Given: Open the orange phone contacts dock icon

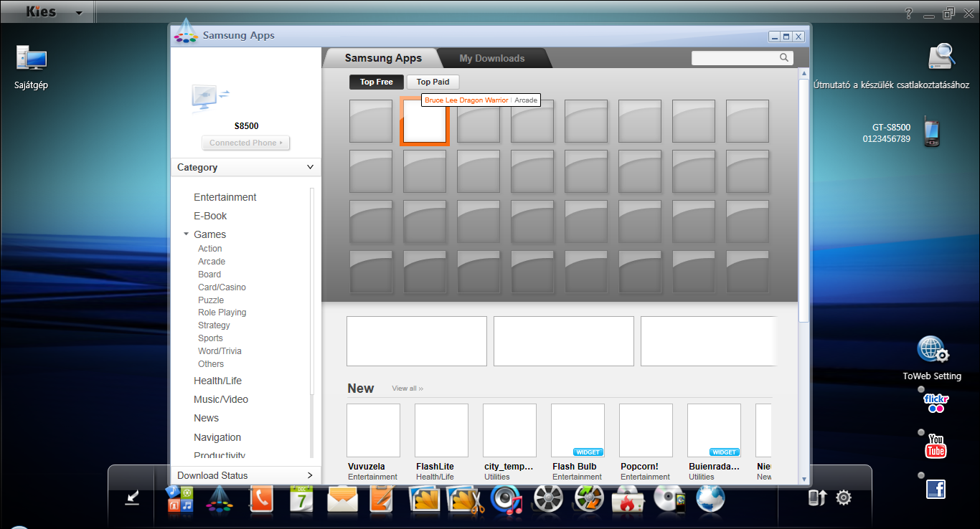Looking at the screenshot, I should tap(261, 499).
